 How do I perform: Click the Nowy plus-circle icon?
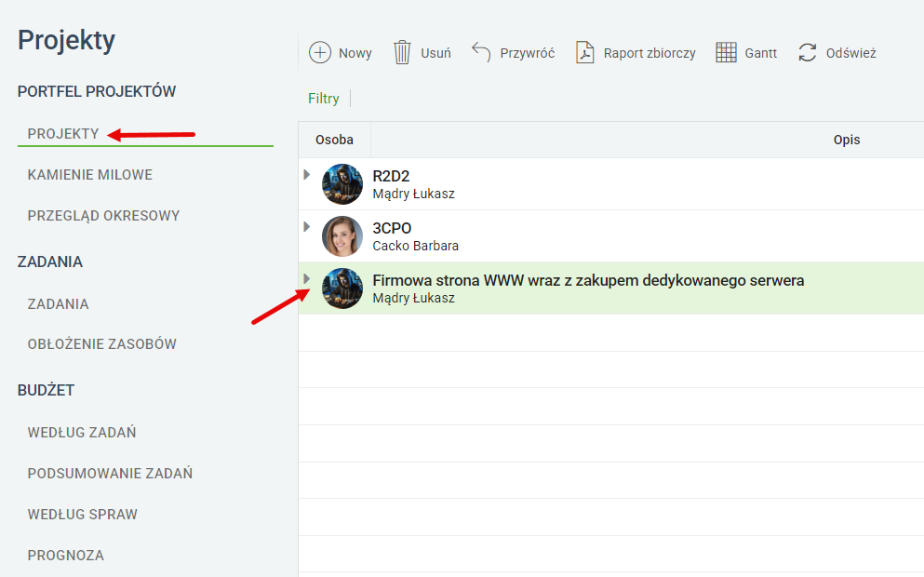[x=320, y=52]
